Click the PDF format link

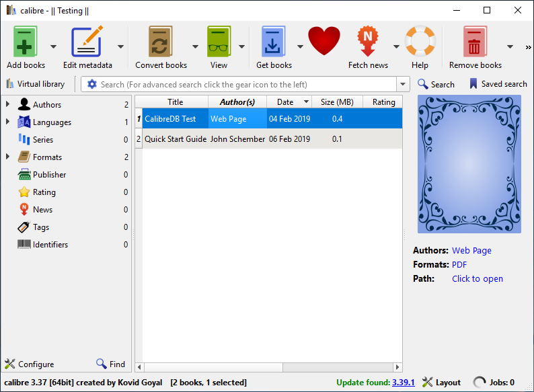click(459, 265)
